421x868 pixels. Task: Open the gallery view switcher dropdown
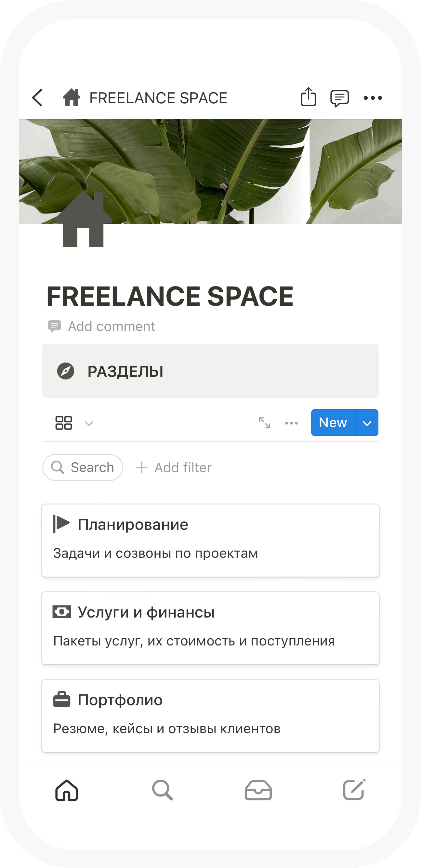[74, 423]
